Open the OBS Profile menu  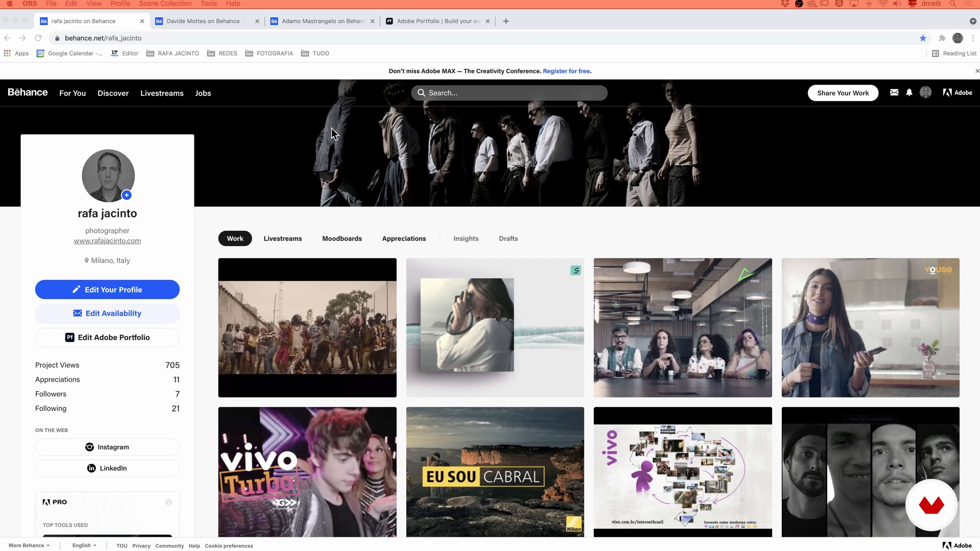[x=120, y=4]
